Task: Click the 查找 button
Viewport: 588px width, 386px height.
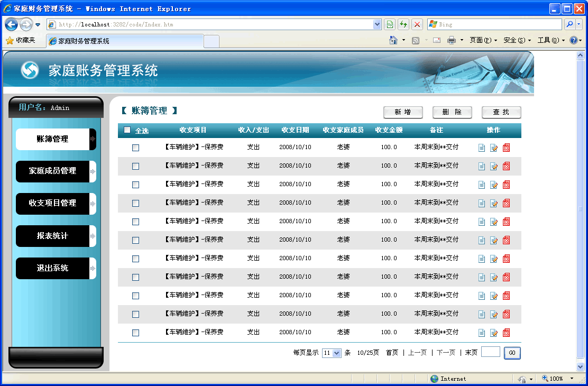Action: point(501,112)
